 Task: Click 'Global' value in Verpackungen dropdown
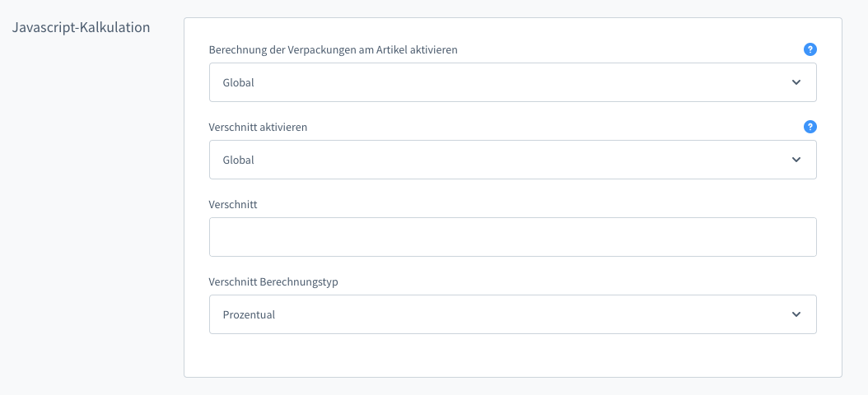click(238, 82)
